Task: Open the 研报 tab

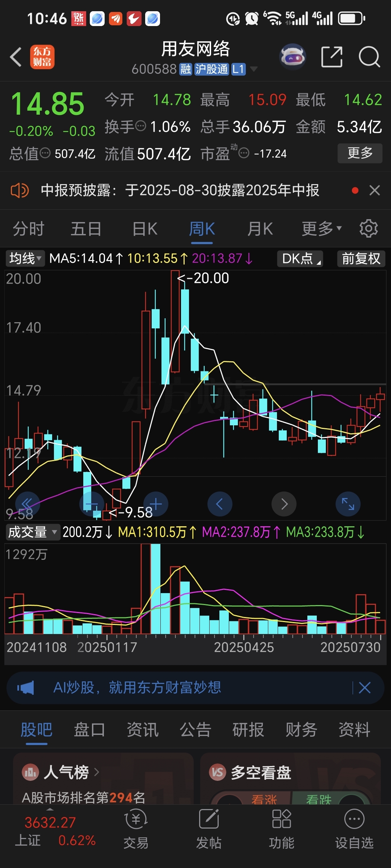Action: 248,729
